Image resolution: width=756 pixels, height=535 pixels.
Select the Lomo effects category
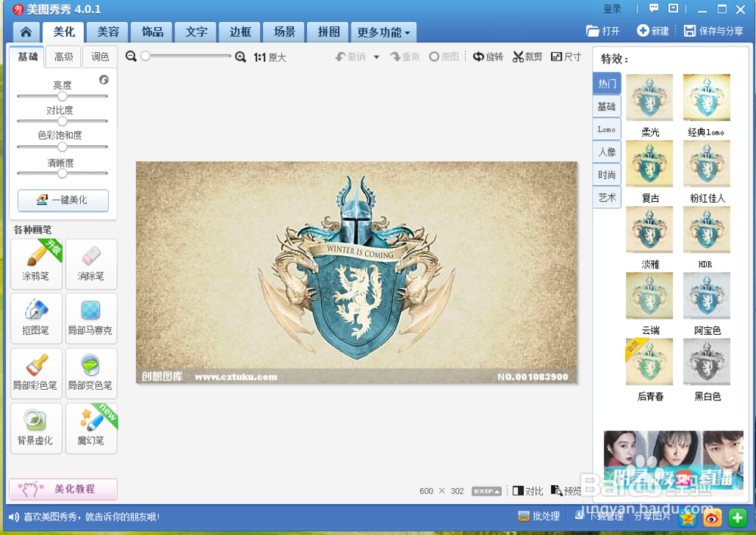coord(606,129)
